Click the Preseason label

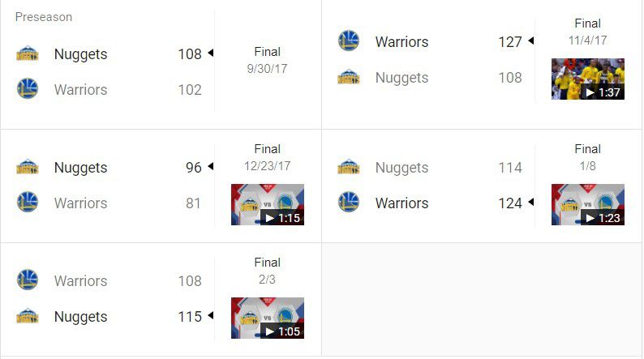point(44,17)
